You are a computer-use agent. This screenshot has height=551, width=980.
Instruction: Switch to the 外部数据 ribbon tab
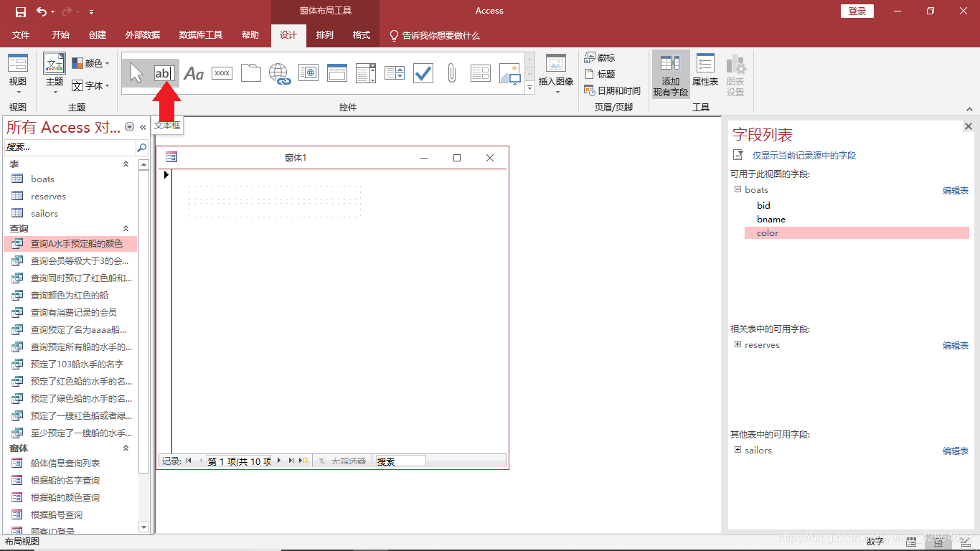[x=143, y=35]
